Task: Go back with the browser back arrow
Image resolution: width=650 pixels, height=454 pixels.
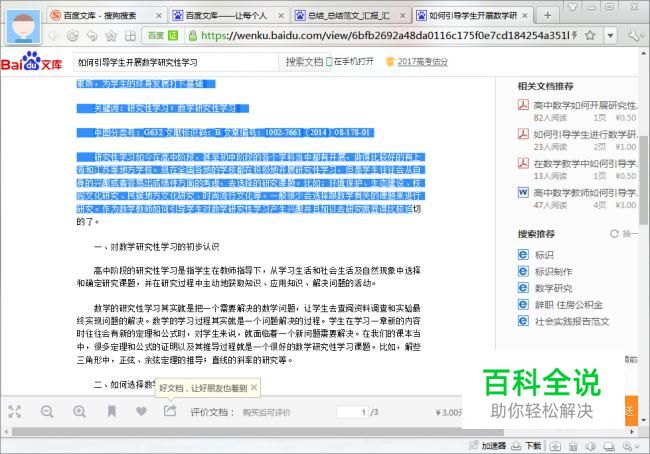Action: point(54,36)
